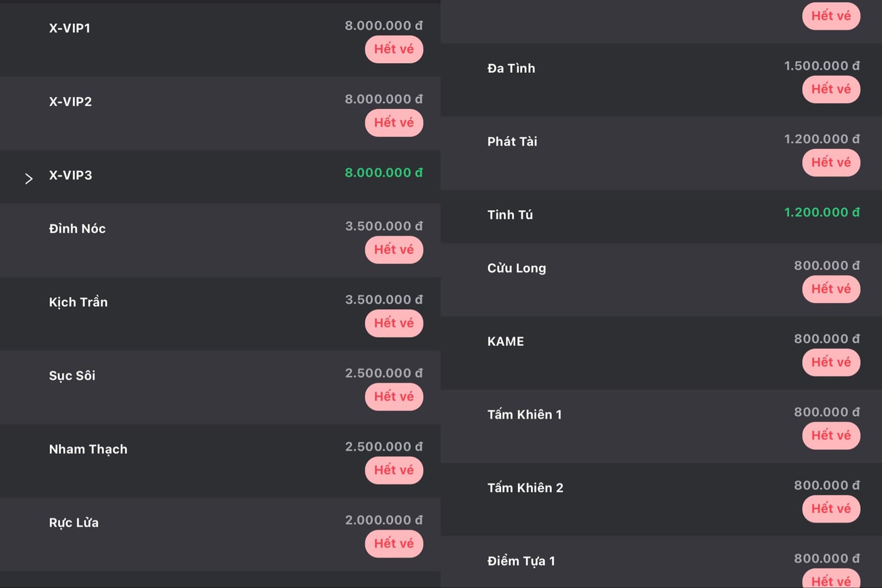Image resolution: width=882 pixels, height=588 pixels.
Task: Click the Hết vé badge for Phát Tài
Action: point(831,162)
